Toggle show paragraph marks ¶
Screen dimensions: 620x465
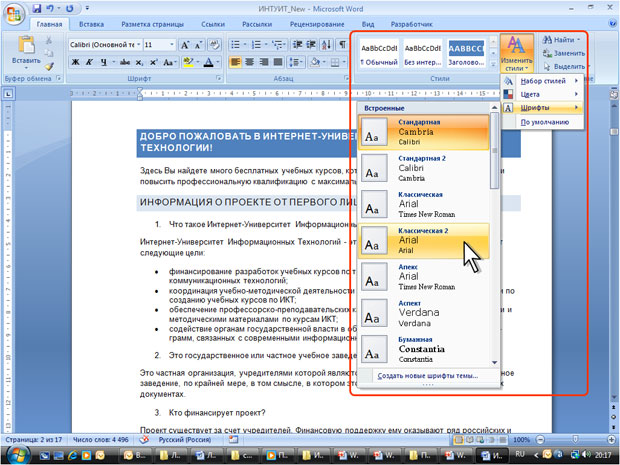(342, 44)
